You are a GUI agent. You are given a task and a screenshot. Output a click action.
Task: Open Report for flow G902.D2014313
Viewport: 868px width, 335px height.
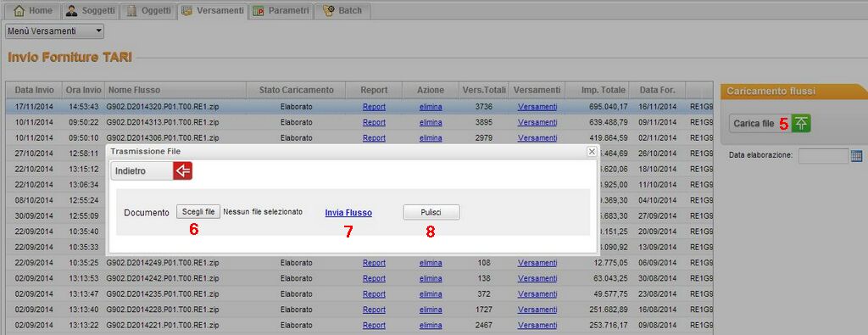point(374,122)
